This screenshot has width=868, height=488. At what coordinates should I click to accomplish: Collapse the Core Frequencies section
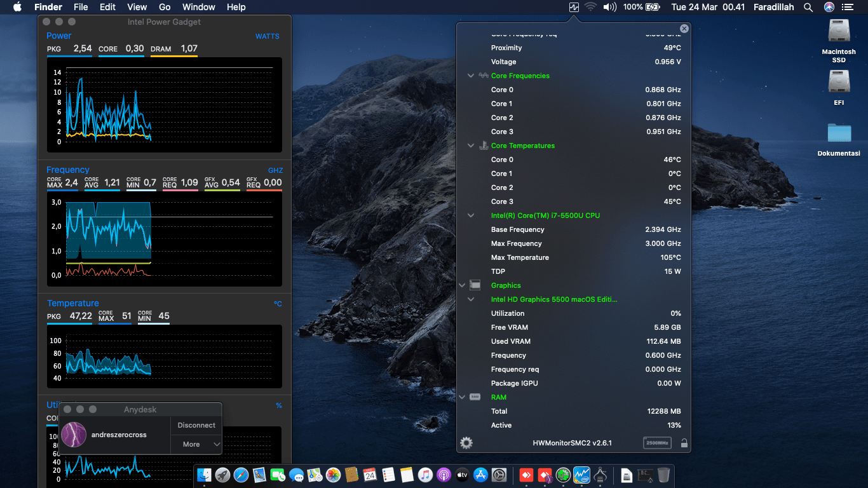pyautogui.click(x=471, y=76)
